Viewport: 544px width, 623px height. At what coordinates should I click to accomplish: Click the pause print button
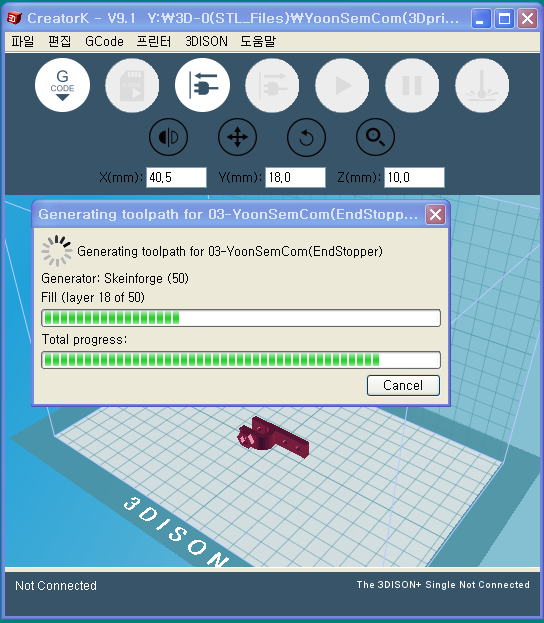click(x=412, y=85)
